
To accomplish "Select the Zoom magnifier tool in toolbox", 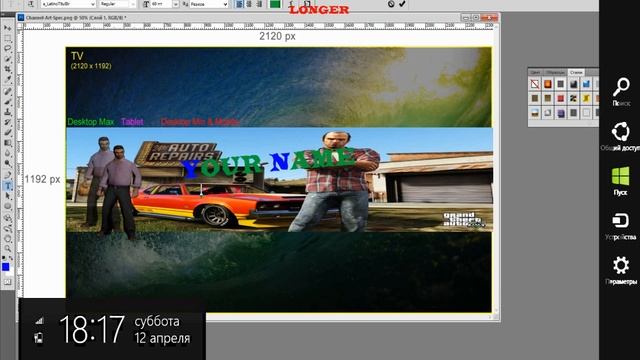I will [x=8, y=249].
